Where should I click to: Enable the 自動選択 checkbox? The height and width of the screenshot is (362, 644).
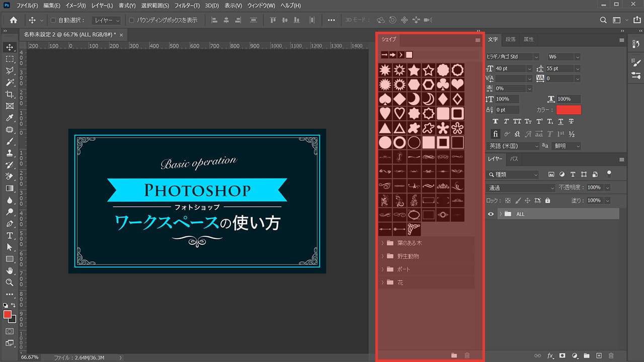[53, 20]
